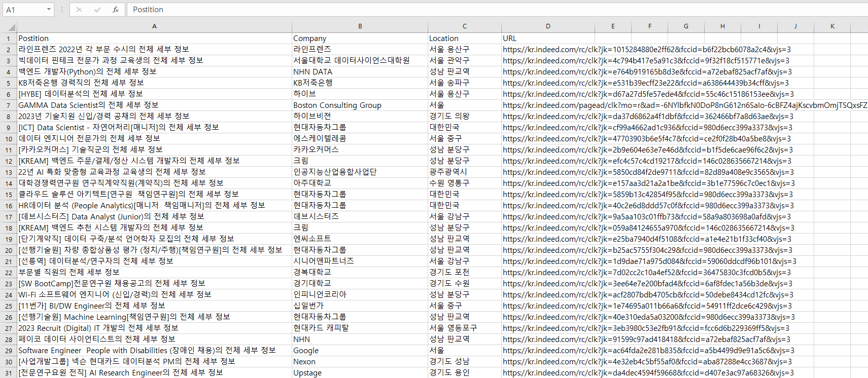Select row 1 header
The image size is (868, 378).
pyautogui.click(x=9, y=39)
